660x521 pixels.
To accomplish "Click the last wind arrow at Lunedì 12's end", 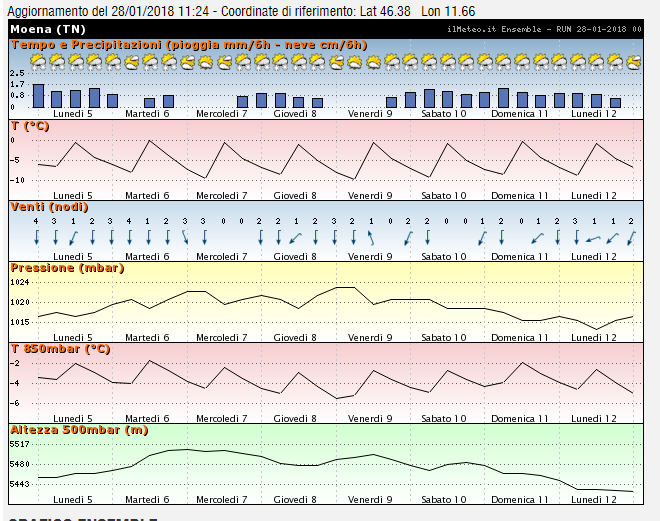I will coord(631,238).
